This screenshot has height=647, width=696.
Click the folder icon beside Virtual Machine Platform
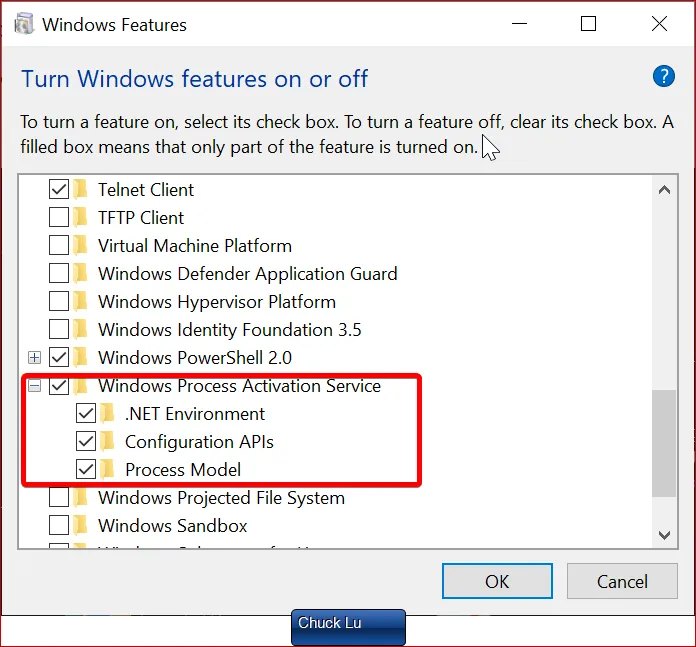81,246
